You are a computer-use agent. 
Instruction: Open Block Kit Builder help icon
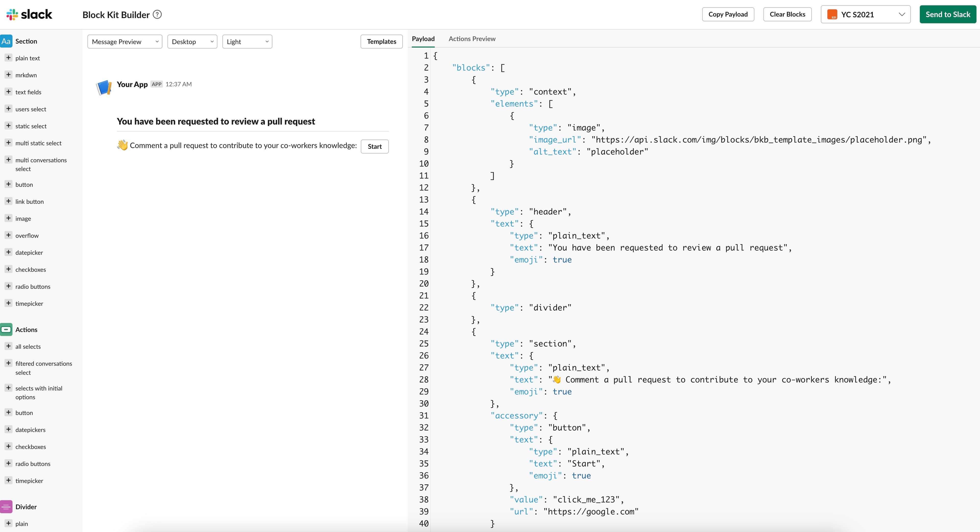pyautogui.click(x=157, y=15)
